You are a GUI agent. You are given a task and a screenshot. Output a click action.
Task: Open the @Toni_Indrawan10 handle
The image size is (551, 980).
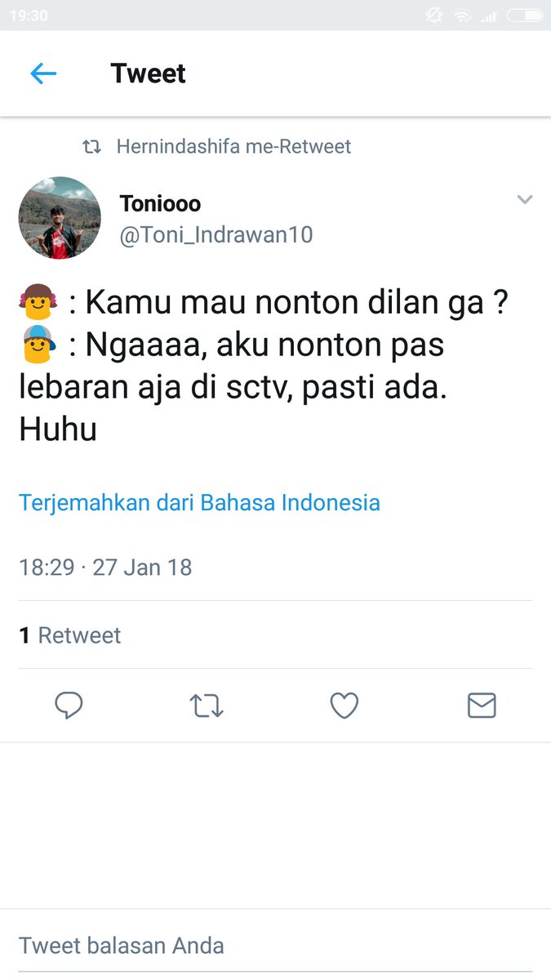216,235
